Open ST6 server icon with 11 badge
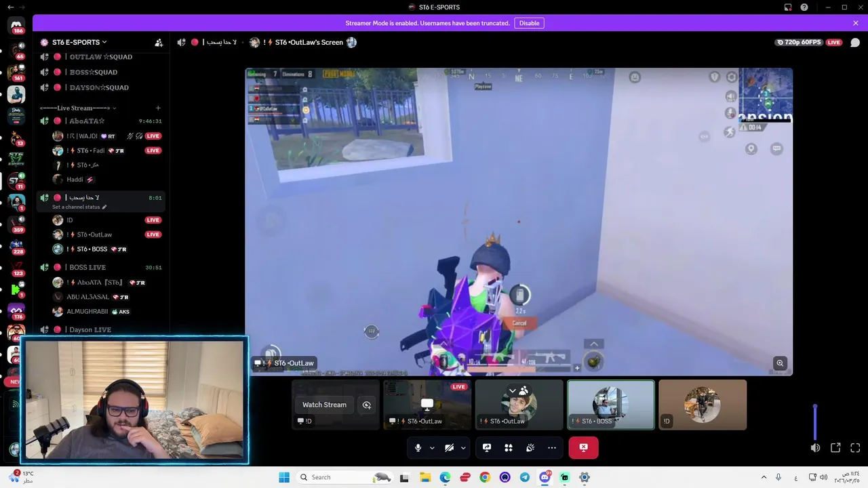The height and width of the screenshot is (488, 868). pos(16,181)
